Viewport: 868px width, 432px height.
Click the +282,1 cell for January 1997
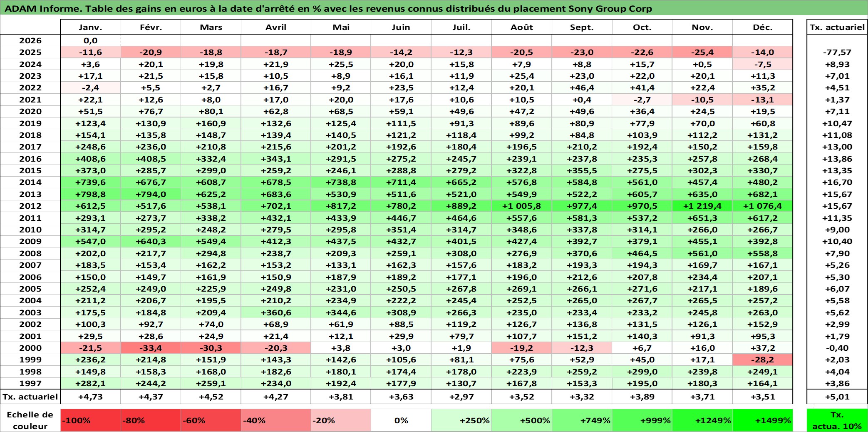(x=91, y=383)
